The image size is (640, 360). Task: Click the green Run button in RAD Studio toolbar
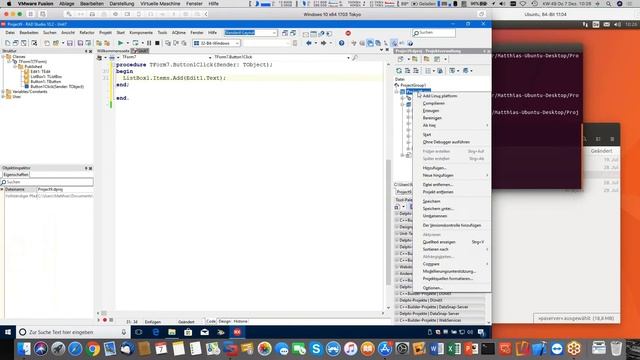click(120, 43)
